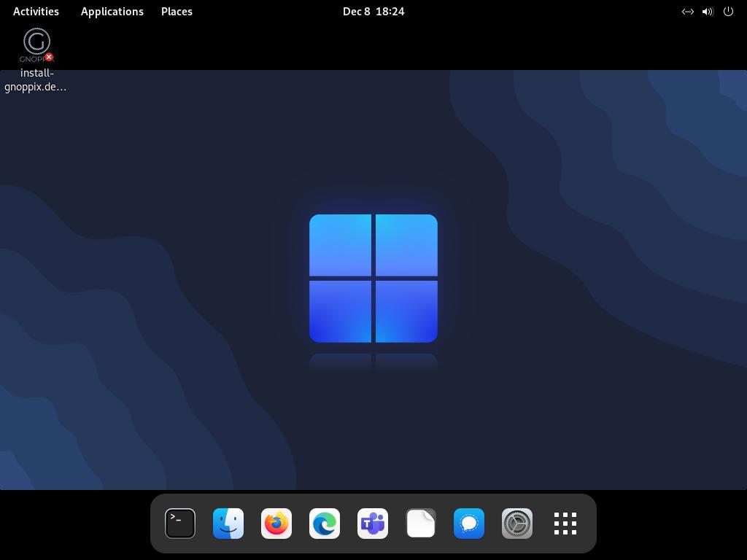Open the power menu icon
Image resolution: width=747 pixels, height=560 pixels.
pyautogui.click(x=728, y=12)
